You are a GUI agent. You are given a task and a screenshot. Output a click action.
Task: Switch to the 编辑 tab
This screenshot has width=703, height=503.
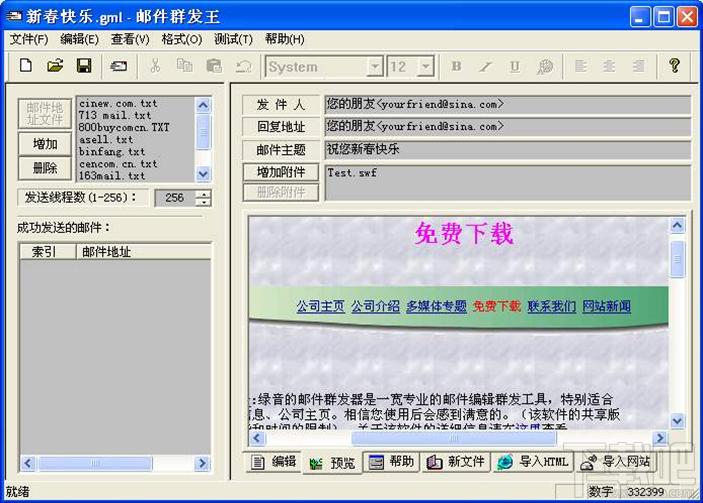(274, 462)
